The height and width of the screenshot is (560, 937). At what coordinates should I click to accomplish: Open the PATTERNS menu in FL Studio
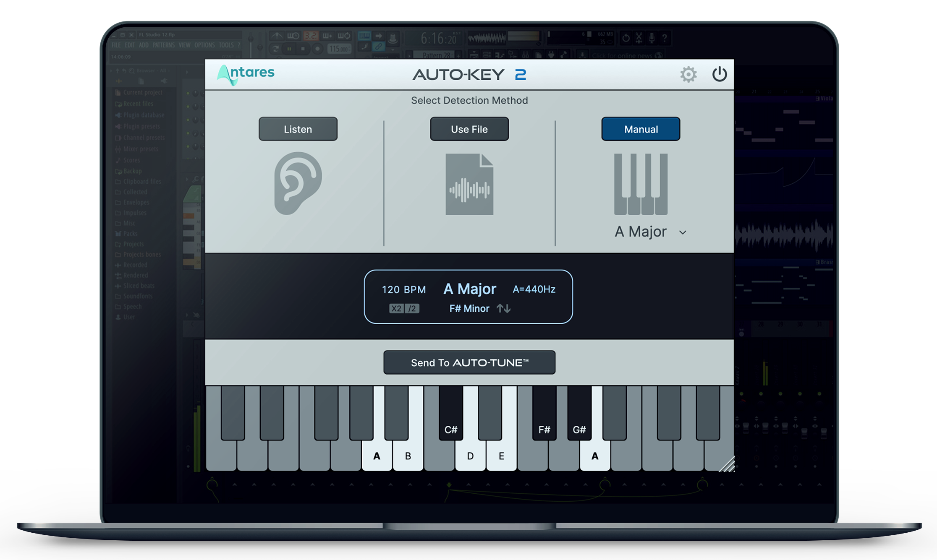coord(165,45)
